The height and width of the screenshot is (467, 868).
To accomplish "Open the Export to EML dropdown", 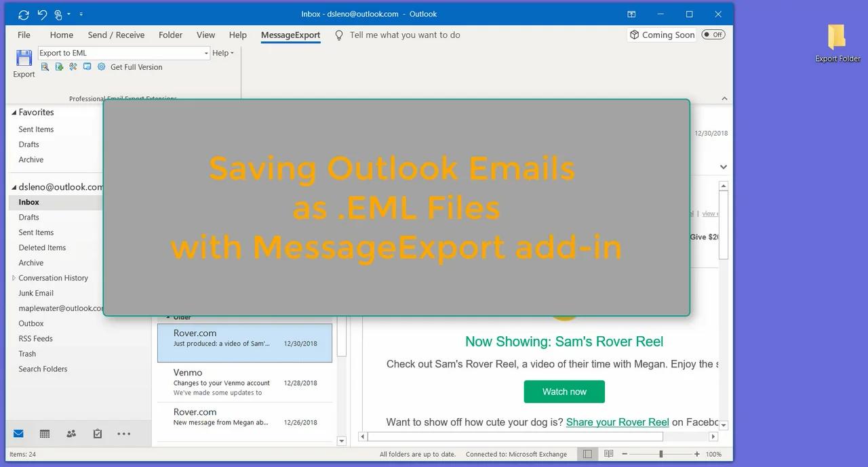I will [x=206, y=53].
